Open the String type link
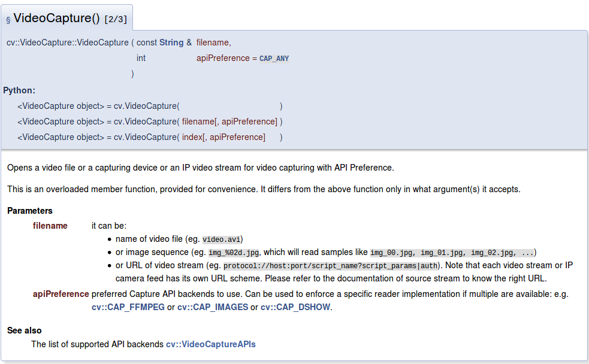This screenshot has height=364, width=589. point(171,43)
